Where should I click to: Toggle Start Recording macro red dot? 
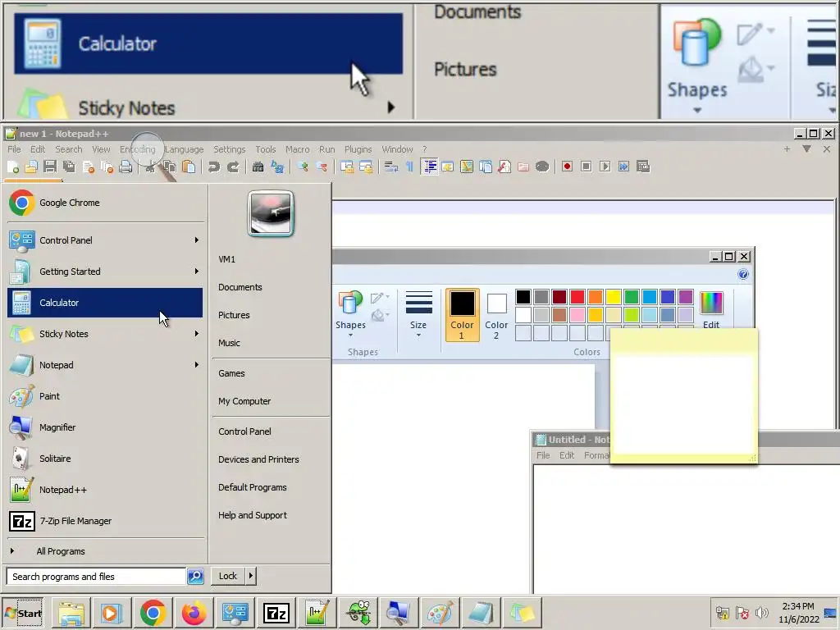[567, 167]
